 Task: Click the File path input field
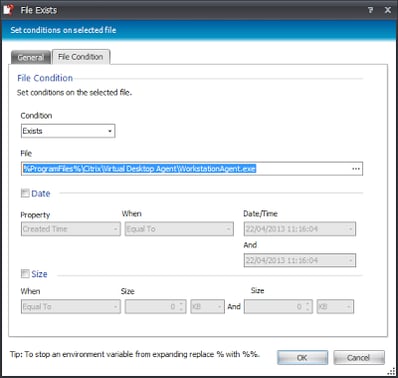point(185,169)
